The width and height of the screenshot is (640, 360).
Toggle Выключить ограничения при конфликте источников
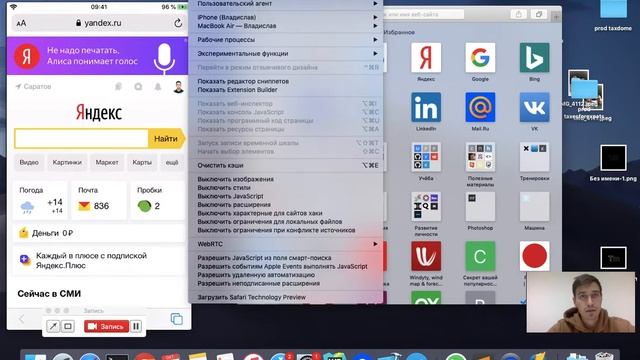pos(287,230)
